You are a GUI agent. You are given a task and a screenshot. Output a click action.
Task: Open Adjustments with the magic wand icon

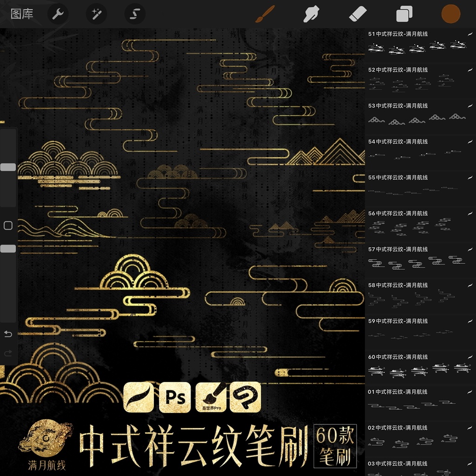(96, 13)
